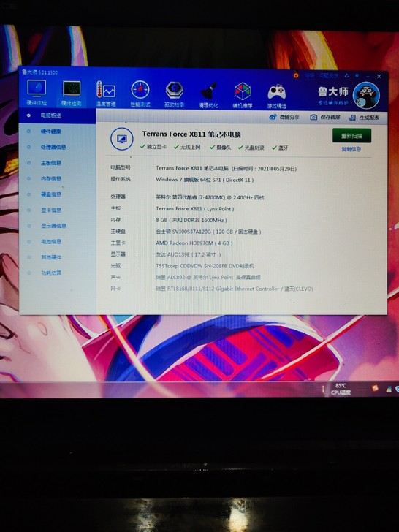Open the 硬件体检 hardware checkup section
Screen dimensions: 399x532
click(37, 92)
